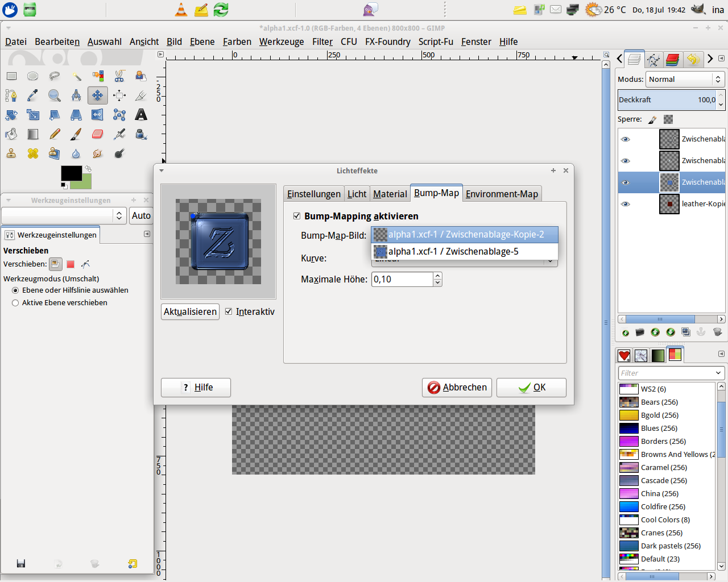Click the new layer icon in layers panel
Image resolution: width=728 pixels, height=582 pixels.
(x=626, y=332)
